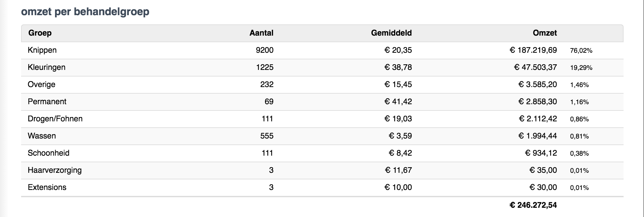Select the Wassen group row

pyautogui.click(x=42, y=136)
